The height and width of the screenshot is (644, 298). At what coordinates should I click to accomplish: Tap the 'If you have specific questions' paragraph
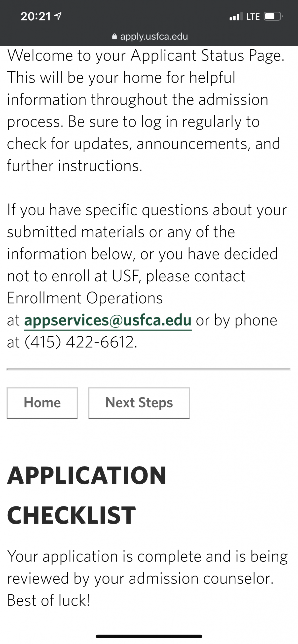(x=147, y=276)
